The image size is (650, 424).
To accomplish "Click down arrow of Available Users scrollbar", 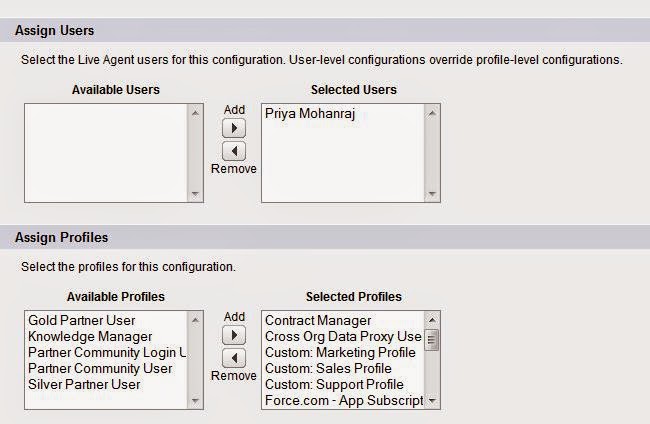I will 195,194.
